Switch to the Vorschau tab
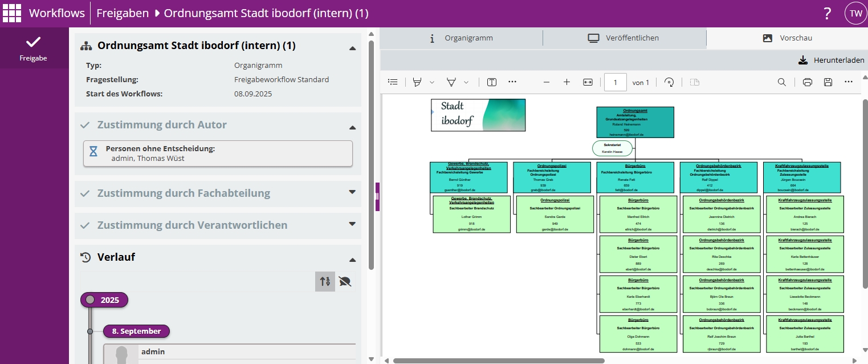Screen dimensions: 868x364 click(787, 38)
